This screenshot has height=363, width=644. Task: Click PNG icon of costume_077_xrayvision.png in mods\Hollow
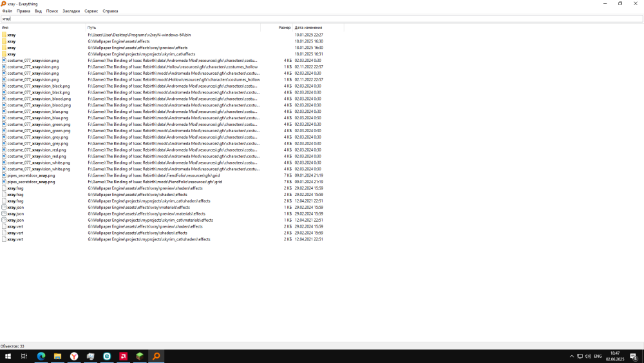(x=4, y=79)
